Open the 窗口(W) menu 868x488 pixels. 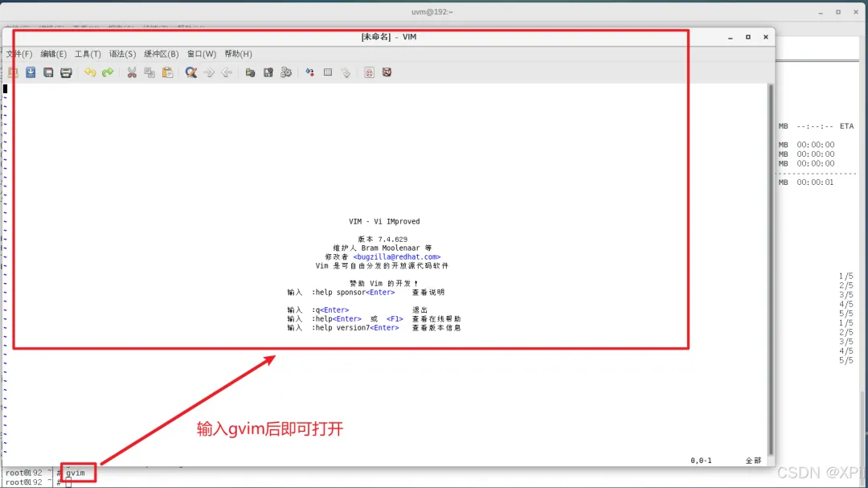202,54
